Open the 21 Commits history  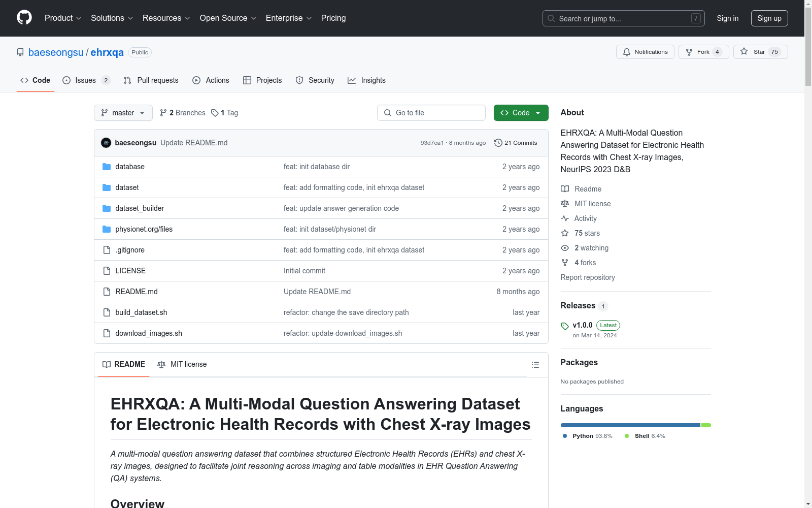coord(516,143)
